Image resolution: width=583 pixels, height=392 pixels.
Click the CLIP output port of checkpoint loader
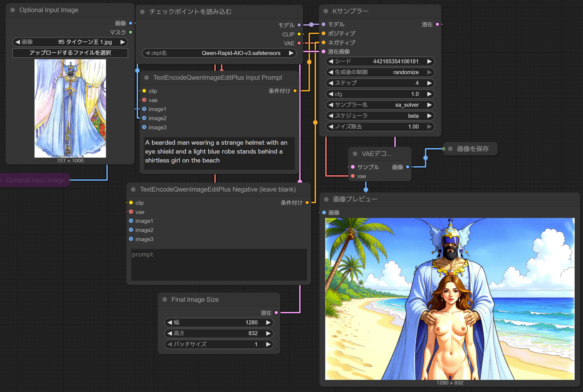299,34
